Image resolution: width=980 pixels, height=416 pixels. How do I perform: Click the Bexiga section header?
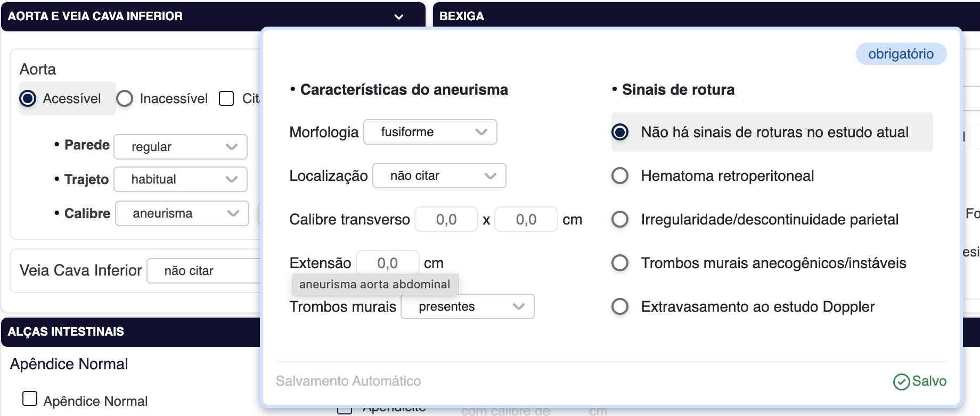click(462, 16)
